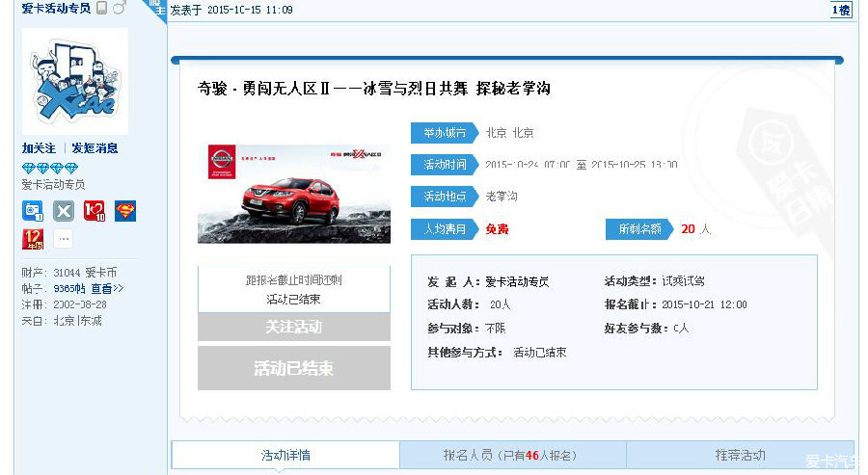Select the 其他参与方式 活动已结束 text
The width and height of the screenshot is (868, 475).
tap(497, 353)
